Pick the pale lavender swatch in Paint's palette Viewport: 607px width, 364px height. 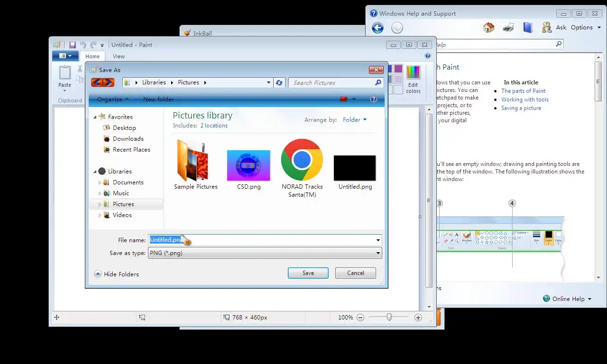(398, 79)
